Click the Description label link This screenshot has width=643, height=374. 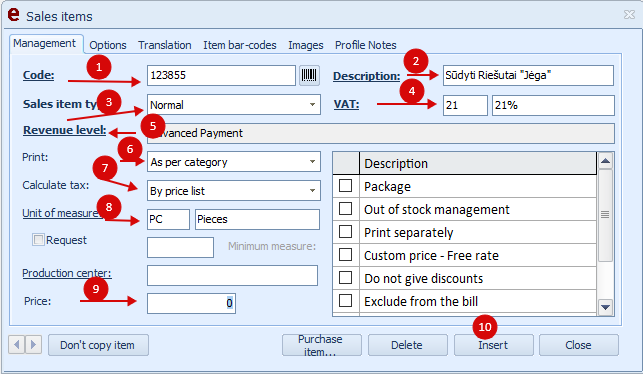click(x=366, y=76)
